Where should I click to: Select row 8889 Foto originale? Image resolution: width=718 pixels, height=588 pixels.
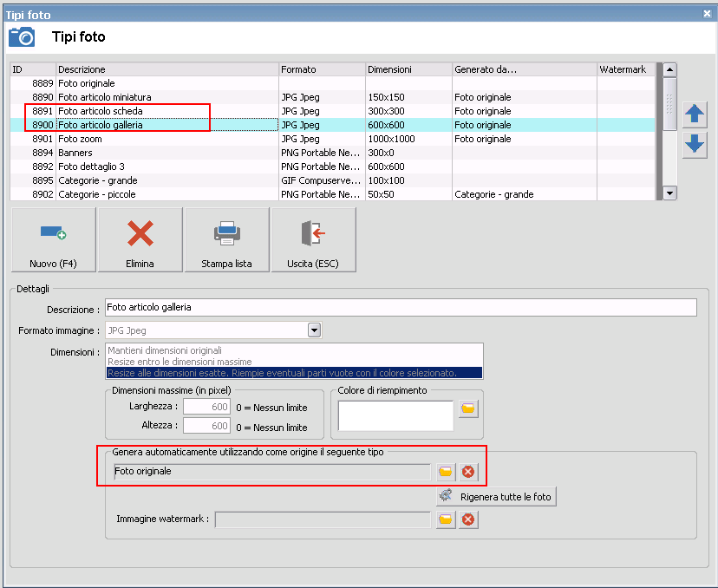(333, 83)
